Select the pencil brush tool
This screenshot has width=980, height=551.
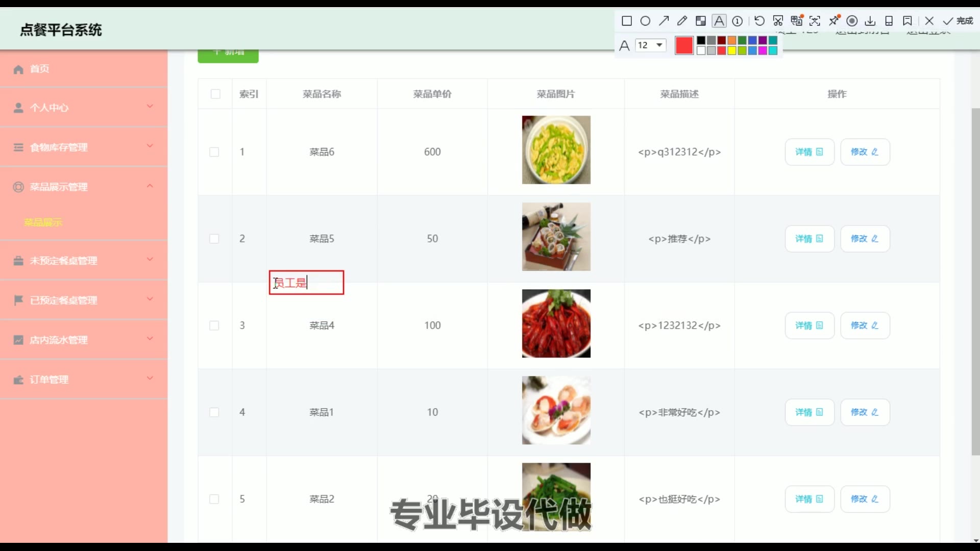coord(682,21)
